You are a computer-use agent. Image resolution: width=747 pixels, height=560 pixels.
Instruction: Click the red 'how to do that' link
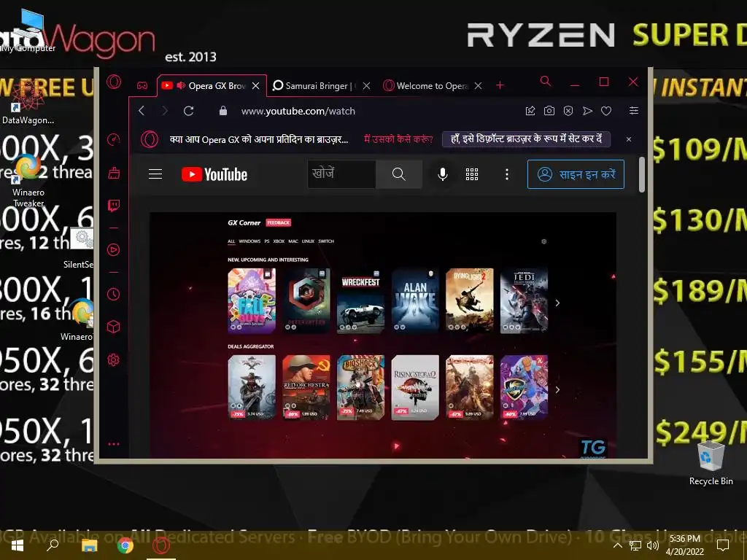click(398, 139)
